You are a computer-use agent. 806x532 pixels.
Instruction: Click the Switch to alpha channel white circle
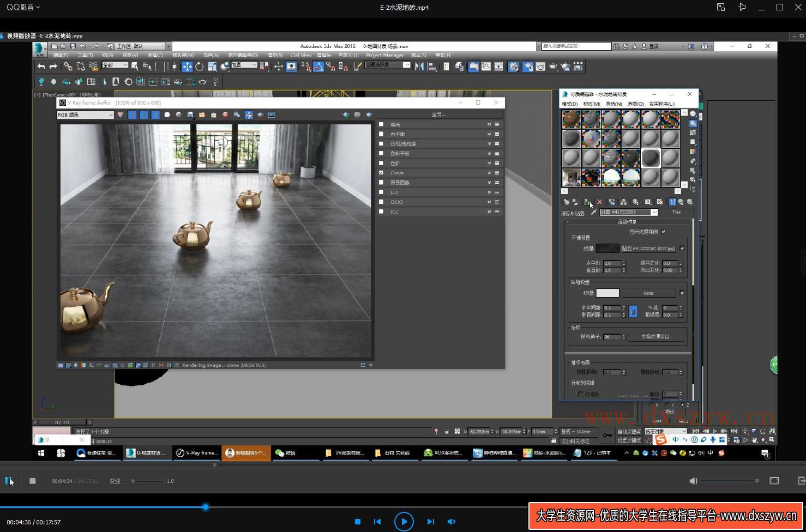pyautogui.click(x=167, y=114)
